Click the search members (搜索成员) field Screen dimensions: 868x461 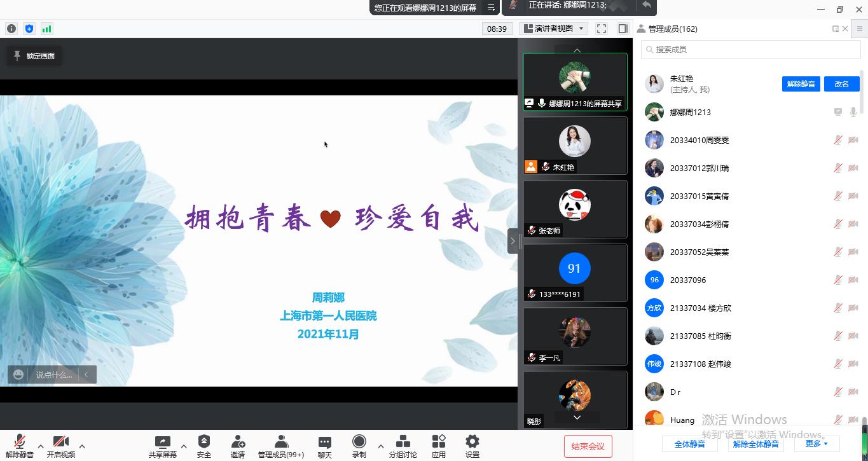pyautogui.click(x=750, y=49)
